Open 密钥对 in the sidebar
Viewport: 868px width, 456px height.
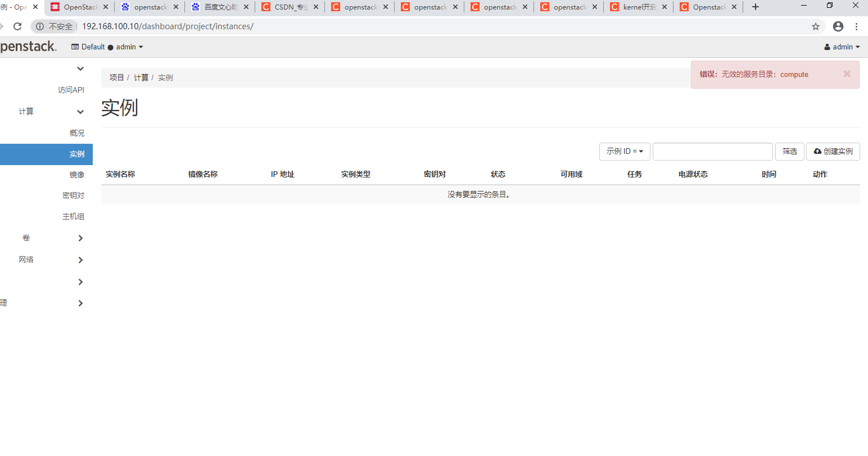tap(73, 195)
